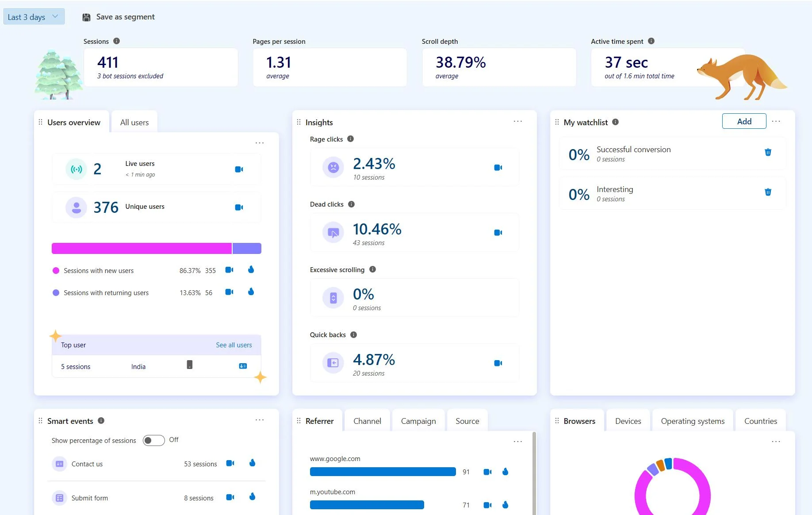Click the Dead clicks info icon

[351, 204]
